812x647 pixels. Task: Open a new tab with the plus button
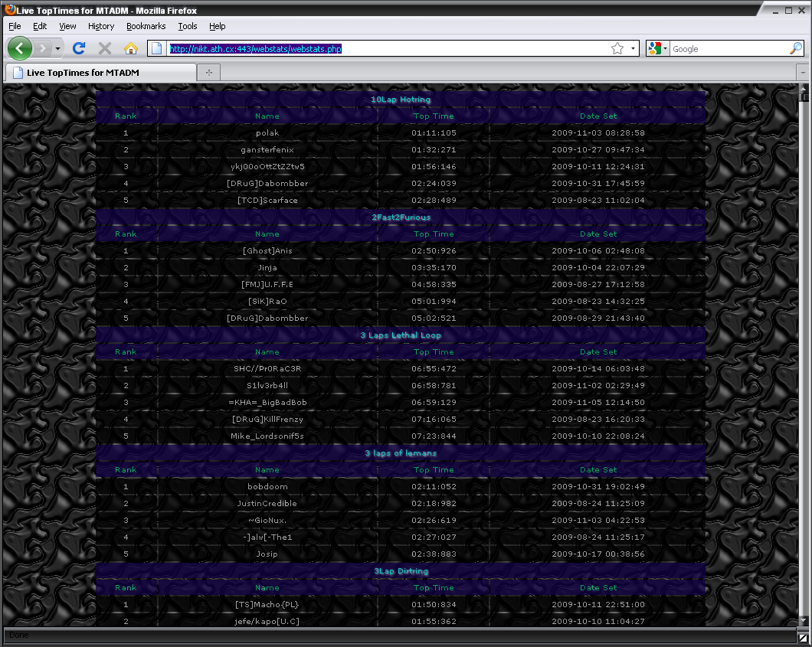(208, 72)
